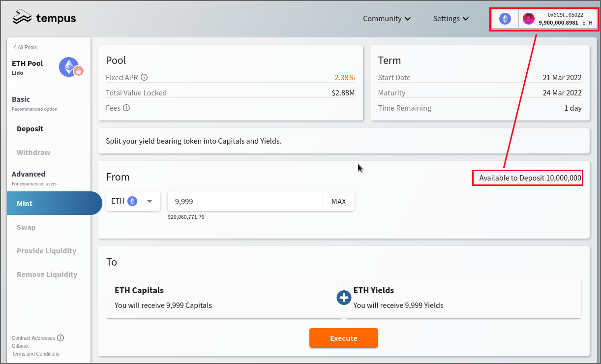Image resolution: width=601 pixels, height=364 pixels.
Task: Select the Mint tab
Action: (54, 203)
